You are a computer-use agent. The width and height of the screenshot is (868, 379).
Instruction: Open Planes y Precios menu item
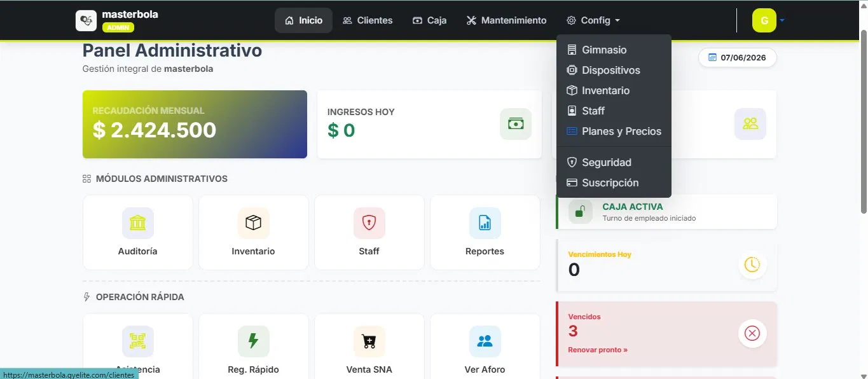(614, 131)
